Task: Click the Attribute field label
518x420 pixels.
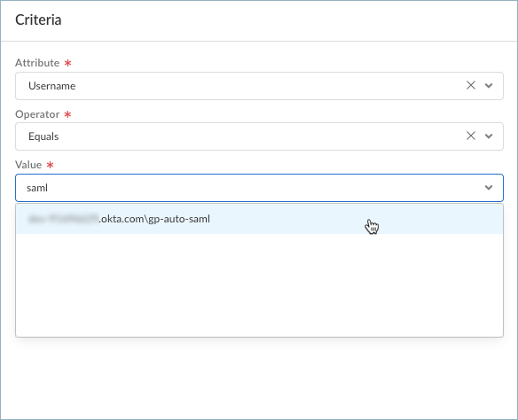Action: tap(37, 63)
